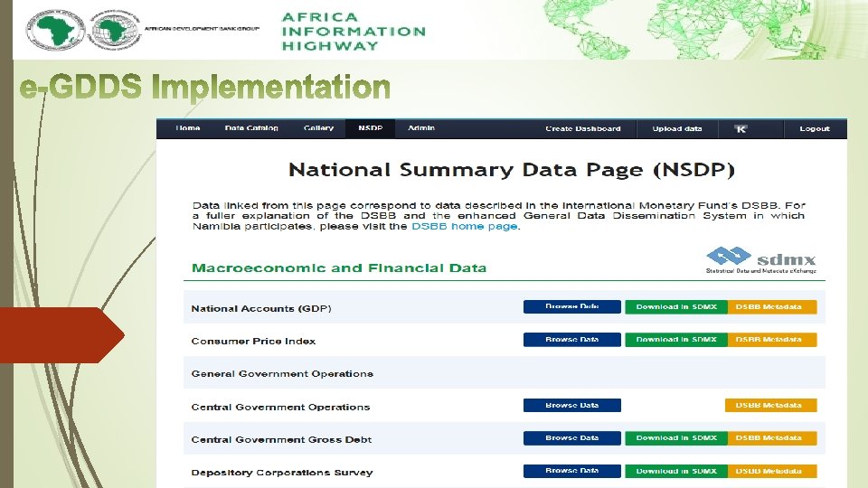
Task: Click the Central Government Operations label
Action: point(280,408)
